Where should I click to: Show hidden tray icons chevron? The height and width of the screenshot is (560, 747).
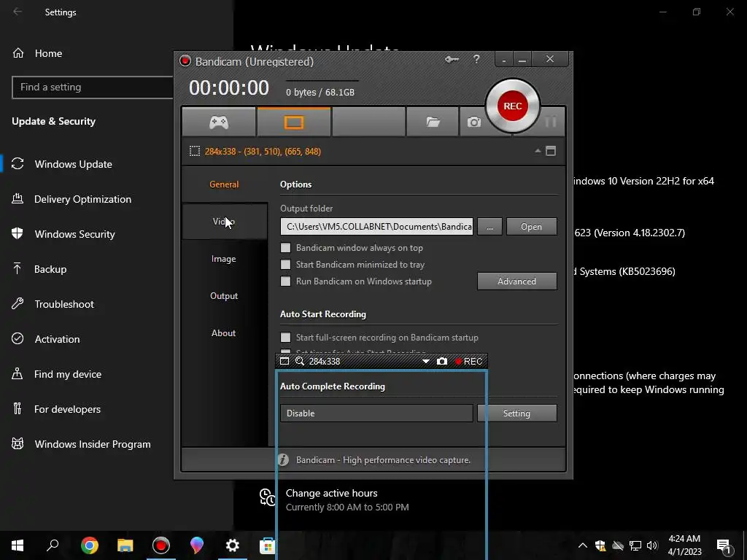click(583, 545)
